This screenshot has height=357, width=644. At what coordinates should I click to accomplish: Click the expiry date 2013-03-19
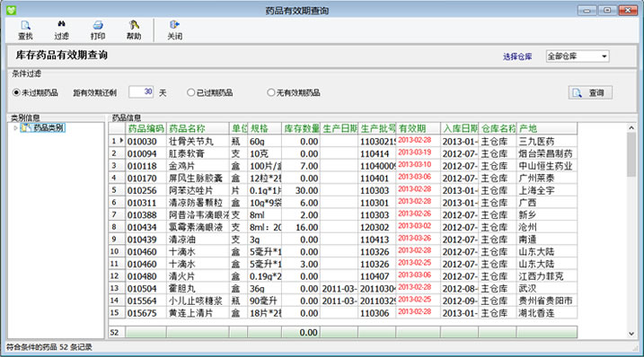[419, 153]
